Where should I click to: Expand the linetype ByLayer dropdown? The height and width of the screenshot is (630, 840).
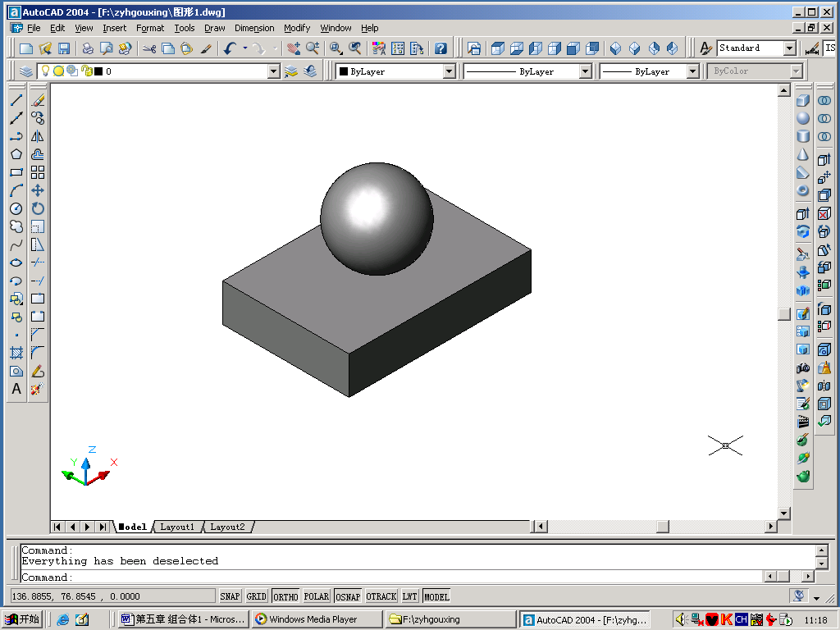point(586,71)
